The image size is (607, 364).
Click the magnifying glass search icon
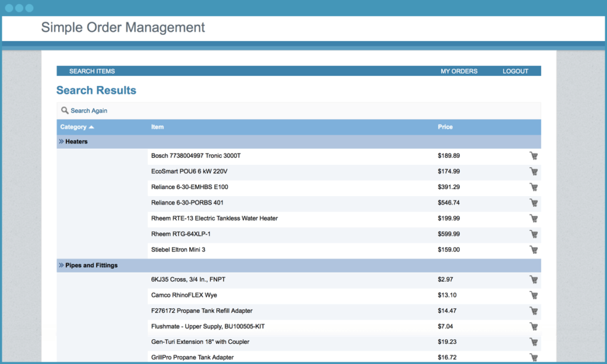click(65, 110)
